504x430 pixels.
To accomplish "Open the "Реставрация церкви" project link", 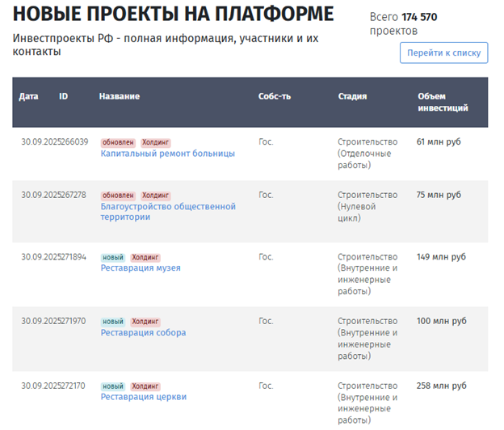I will [x=143, y=397].
